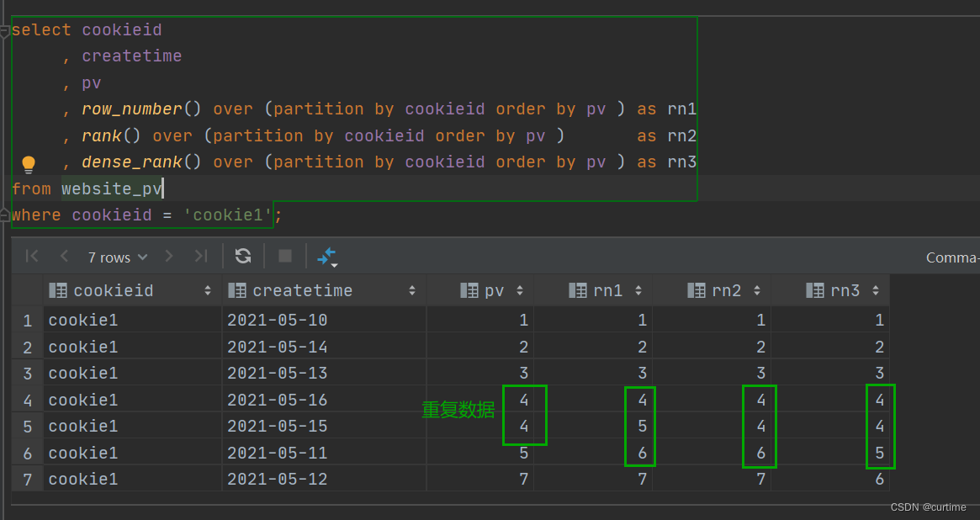Click rn3 cell in 2021-05-12 row
This screenshot has height=520, width=980.
[x=830, y=480]
